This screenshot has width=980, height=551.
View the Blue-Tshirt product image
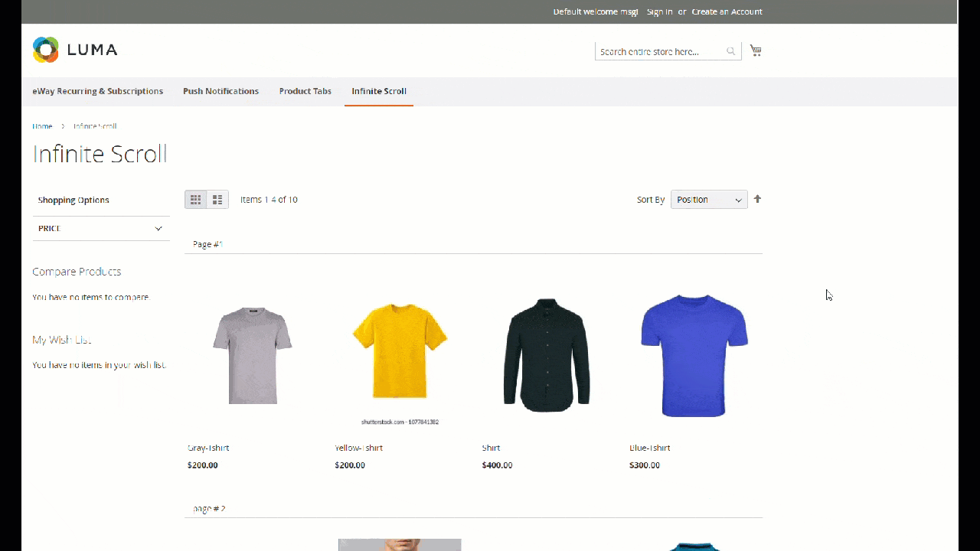point(693,354)
